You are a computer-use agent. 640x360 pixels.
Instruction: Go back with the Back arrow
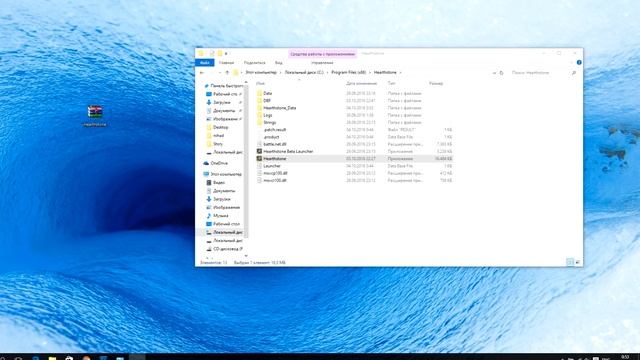[202, 73]
